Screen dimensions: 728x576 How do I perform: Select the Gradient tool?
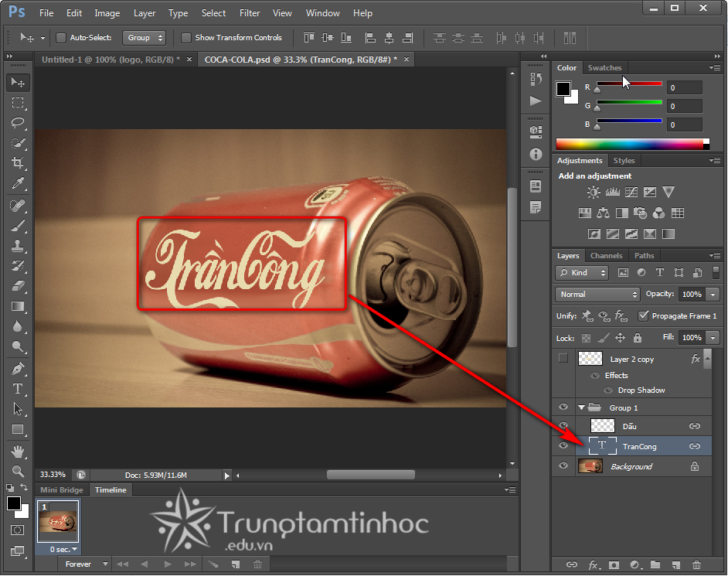[18, 306]
